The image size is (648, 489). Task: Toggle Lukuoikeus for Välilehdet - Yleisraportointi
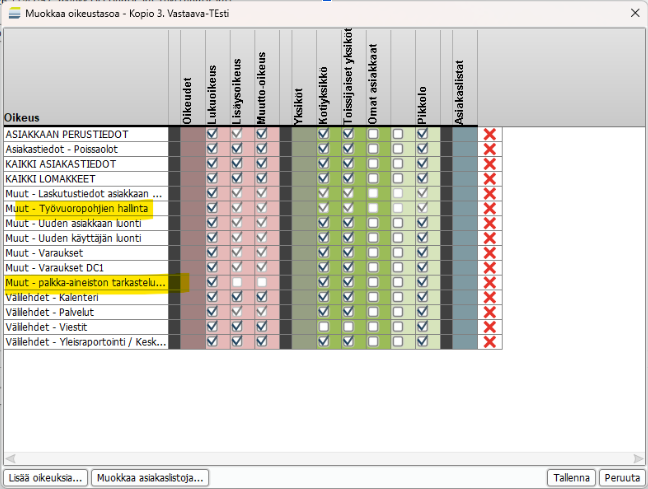coord(212,342)
